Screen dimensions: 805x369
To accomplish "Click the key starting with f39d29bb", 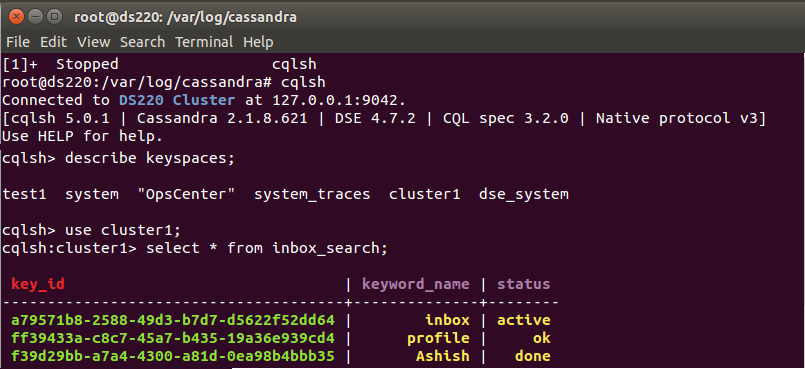I will [x=173, y=356].
